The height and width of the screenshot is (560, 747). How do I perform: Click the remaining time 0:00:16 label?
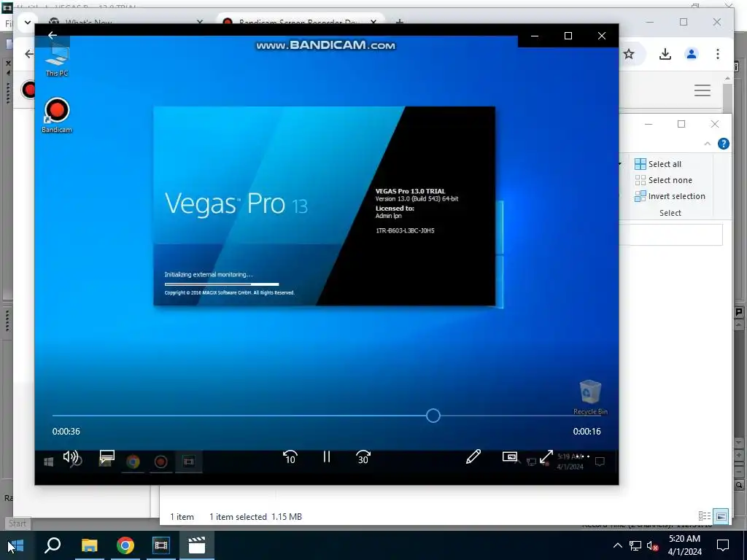click(587, 432)
